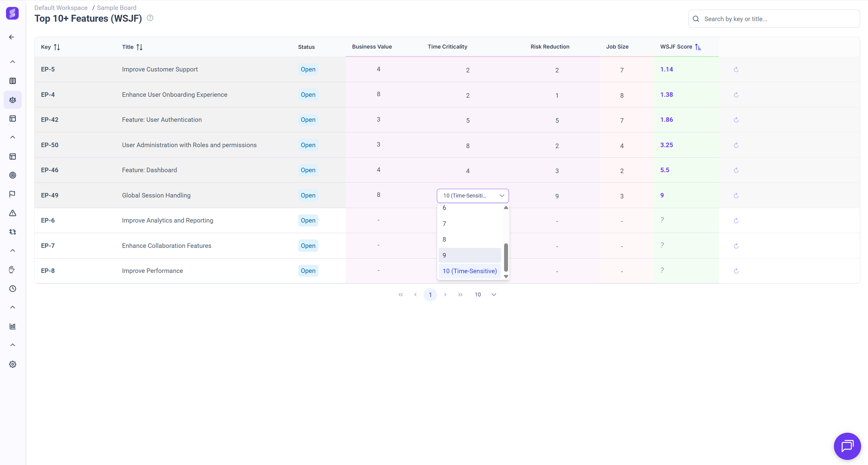Go to Sample Board breadcrumb
This screenshot has width=868, height=465.
(117, 8)
